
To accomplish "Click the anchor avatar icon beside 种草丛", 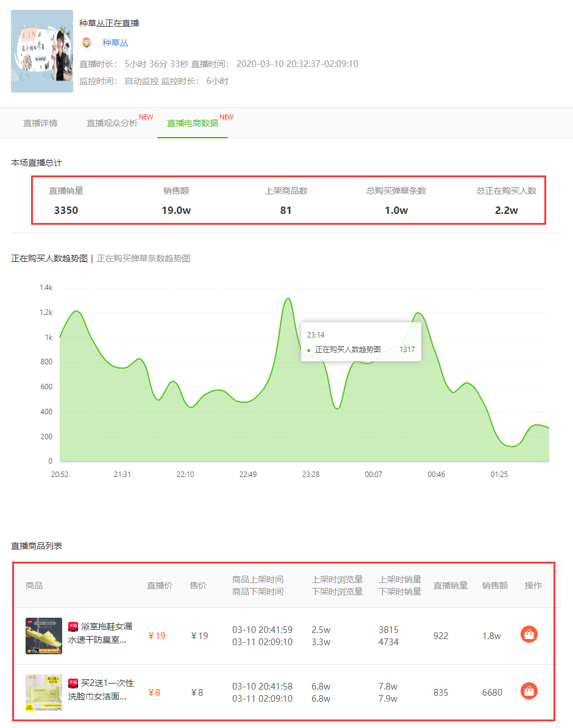I will (x=87, y=43).
